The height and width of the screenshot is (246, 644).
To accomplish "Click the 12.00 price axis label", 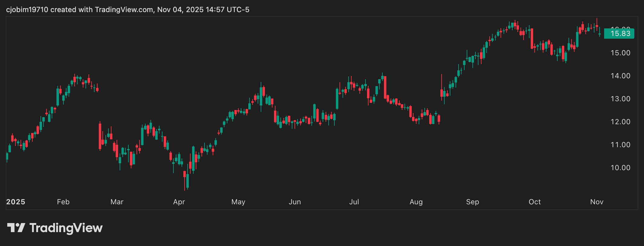I will (620, 122).
